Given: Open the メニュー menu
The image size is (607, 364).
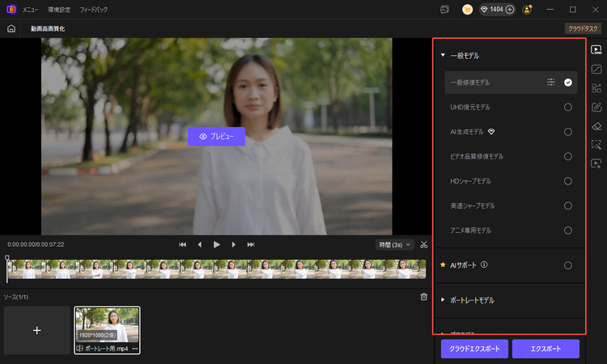Looking at the screenshot, I should coord(30,10).
